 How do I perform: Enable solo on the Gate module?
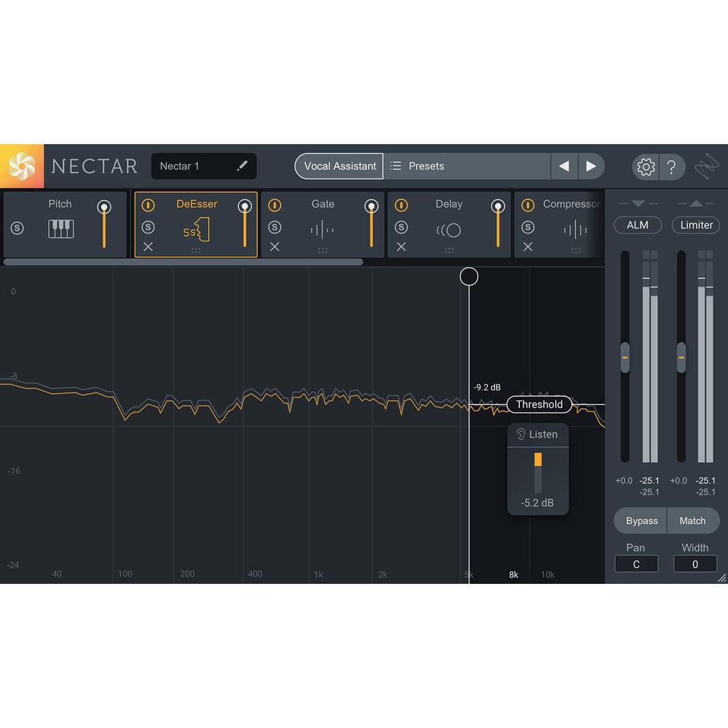tap(274, 228)
